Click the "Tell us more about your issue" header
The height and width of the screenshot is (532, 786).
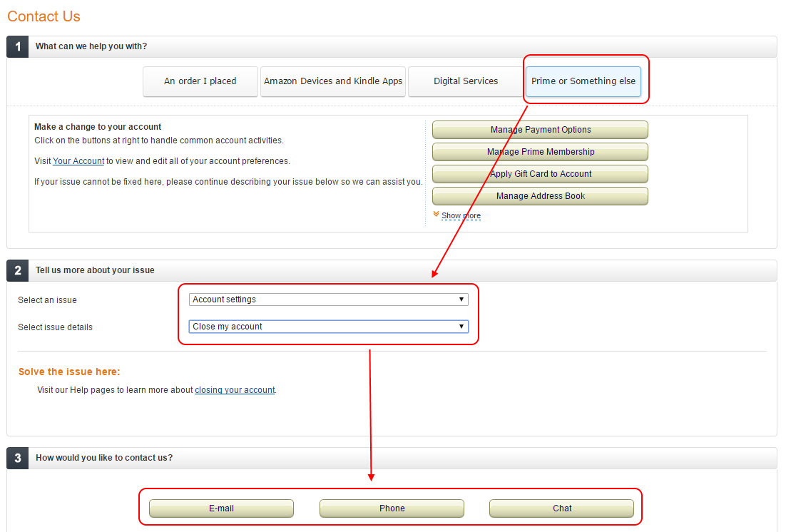(x=95, y=270)
